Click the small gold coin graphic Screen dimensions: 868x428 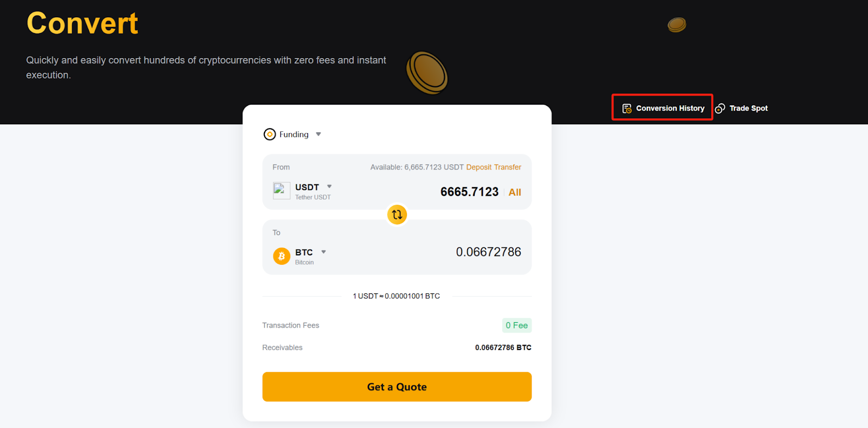point(677,25)
